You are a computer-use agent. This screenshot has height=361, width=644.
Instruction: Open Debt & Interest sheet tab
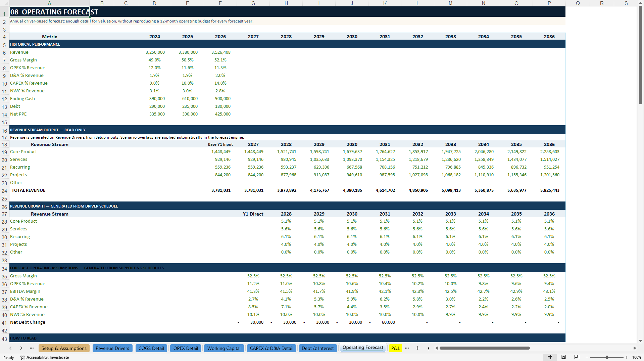318,348
